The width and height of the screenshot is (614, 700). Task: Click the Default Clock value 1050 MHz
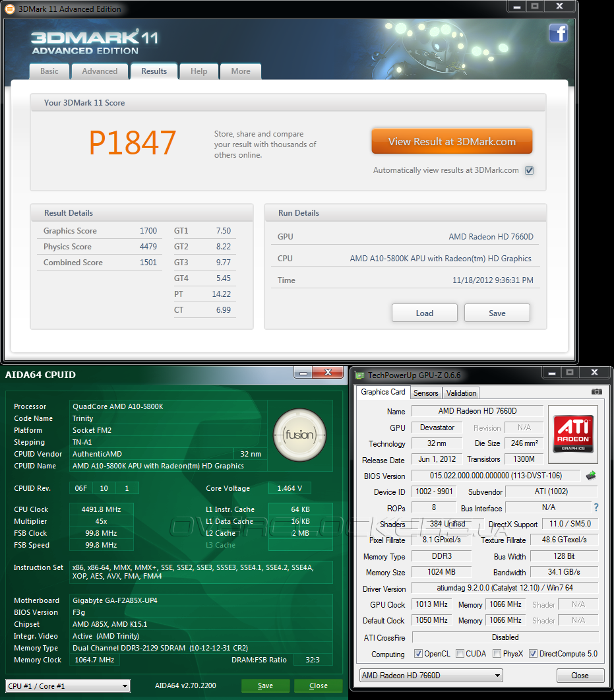[431, 620]
